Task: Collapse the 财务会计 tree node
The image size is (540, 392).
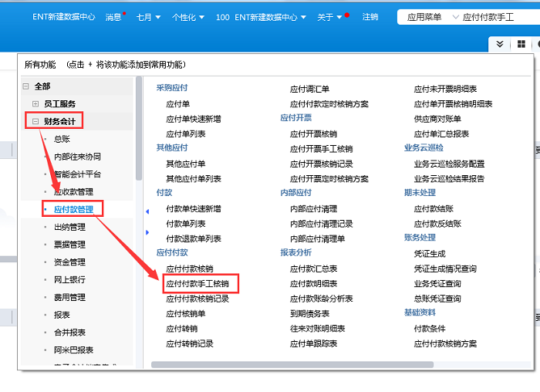Action: tap(35, 121)
